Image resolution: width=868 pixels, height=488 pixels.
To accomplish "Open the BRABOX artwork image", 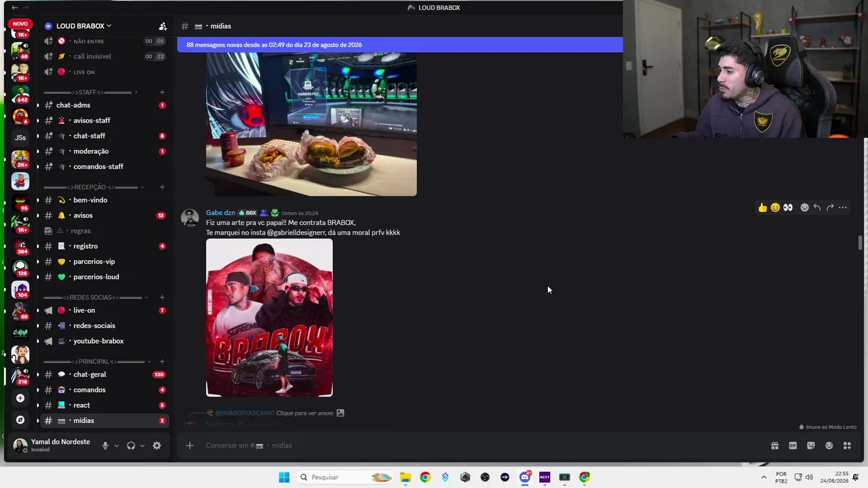I will (269, 317).
